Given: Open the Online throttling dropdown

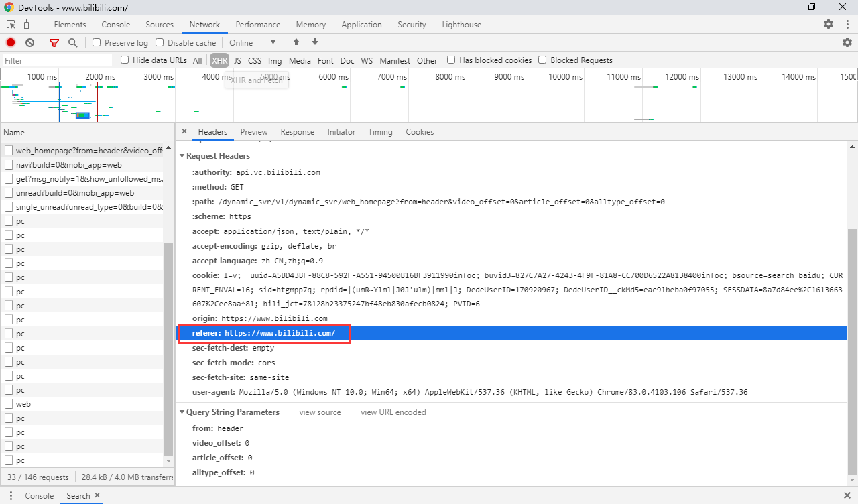Looking at the screenshot, I should coord(253,42).
